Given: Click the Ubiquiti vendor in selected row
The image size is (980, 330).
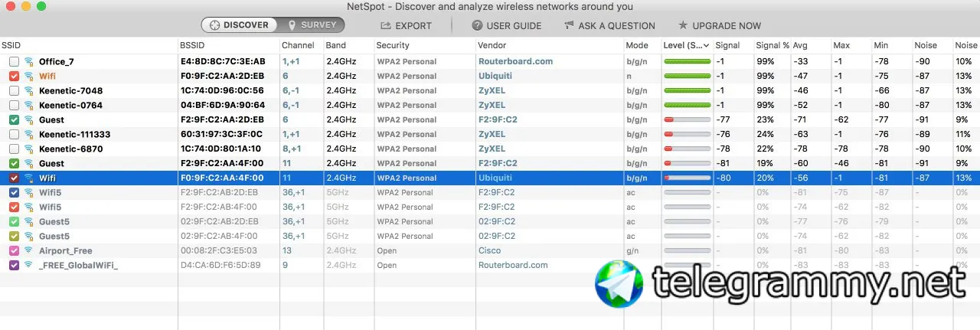Looking at the screenshot, I should (x=495, y=178).
